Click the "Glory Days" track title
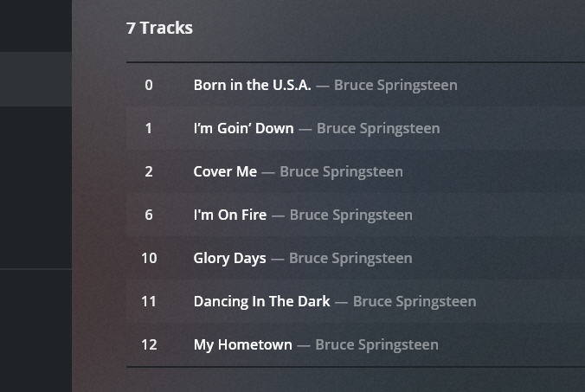This screenshot has height=392, width=585. [x=229, y=258]
